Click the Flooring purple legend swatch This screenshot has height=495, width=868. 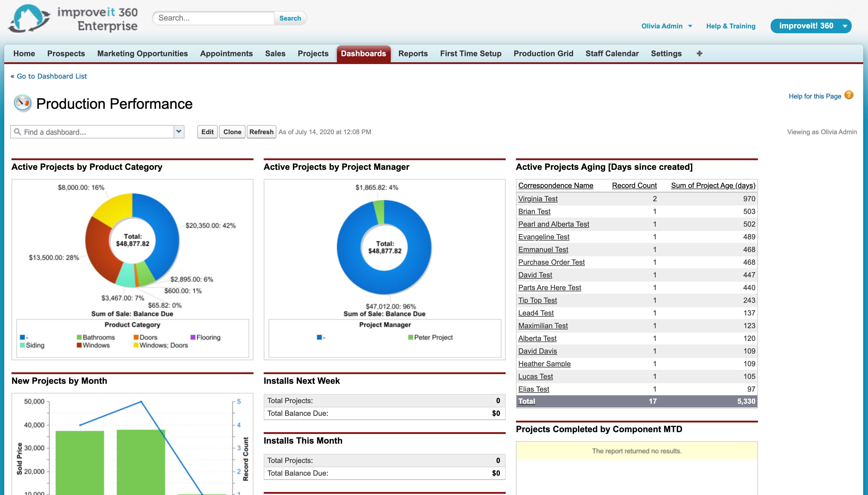(x=193, y=337)
